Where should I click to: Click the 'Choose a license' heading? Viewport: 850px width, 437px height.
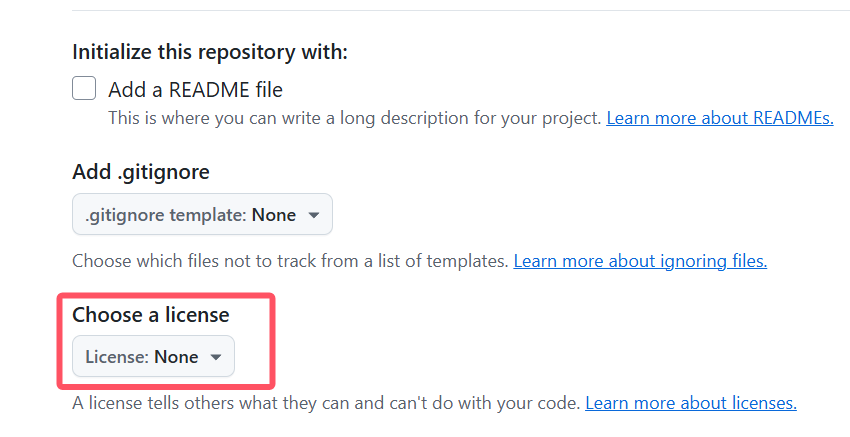click(151, 315)
